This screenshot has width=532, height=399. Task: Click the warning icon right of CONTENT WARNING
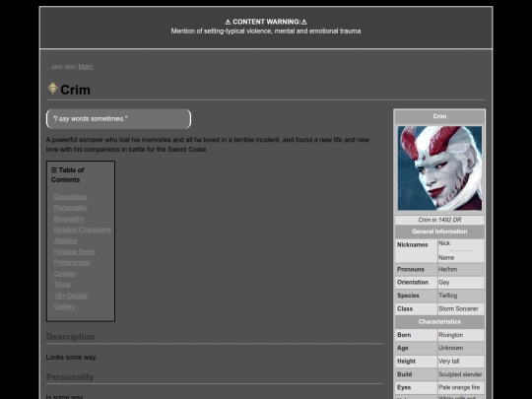coord(304,22)
